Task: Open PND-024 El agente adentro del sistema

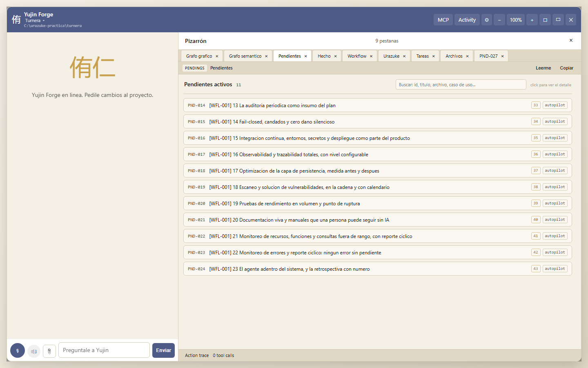Action: (x=378, y=269)
